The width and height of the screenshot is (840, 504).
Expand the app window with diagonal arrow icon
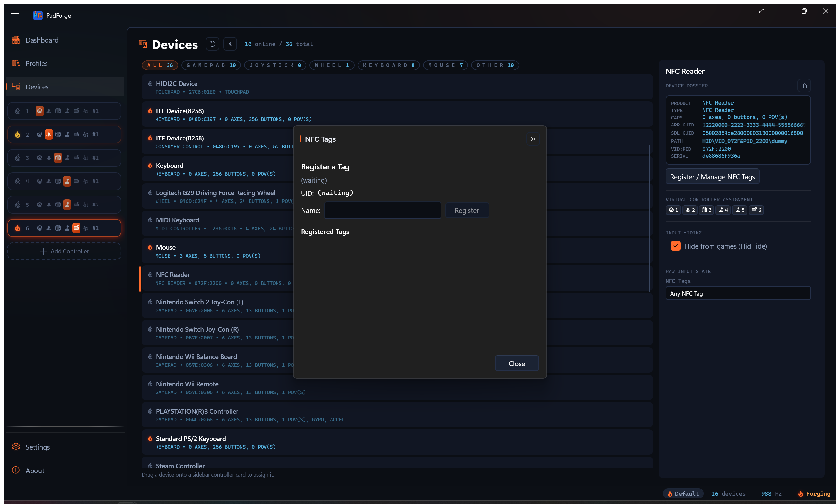[x=762, y=11]
